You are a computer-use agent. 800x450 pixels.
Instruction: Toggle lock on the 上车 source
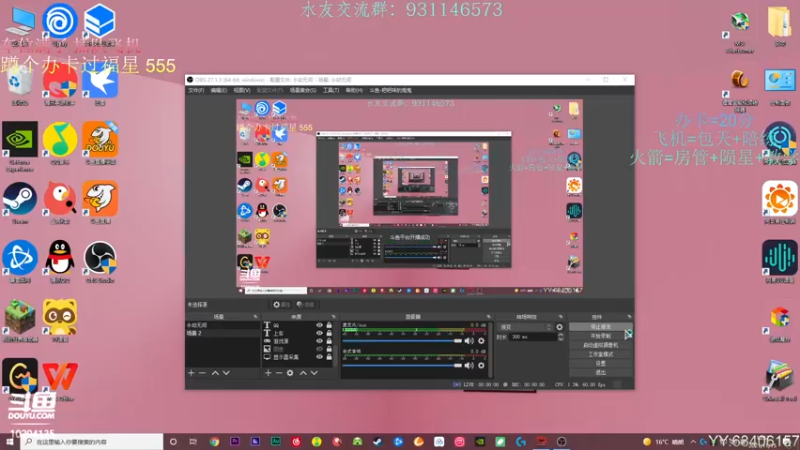[329, 333]
